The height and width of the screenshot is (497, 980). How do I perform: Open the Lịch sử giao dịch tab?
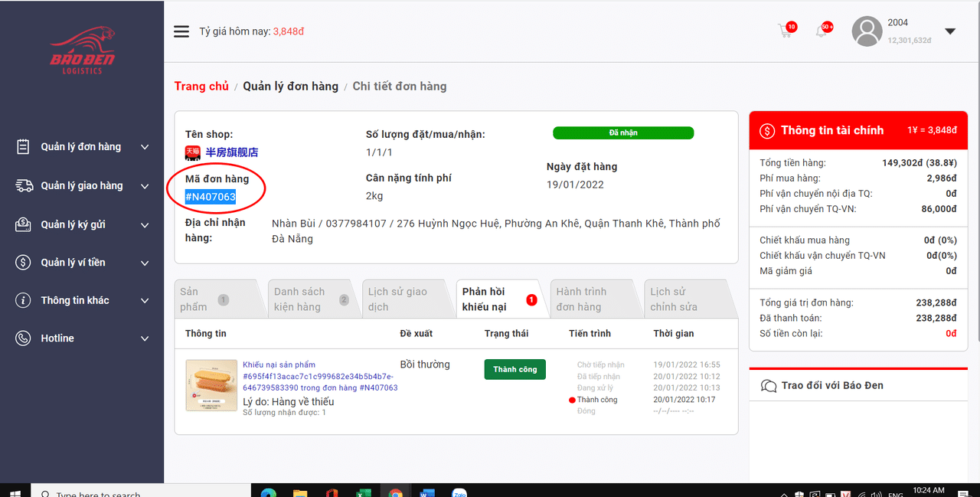397,299
